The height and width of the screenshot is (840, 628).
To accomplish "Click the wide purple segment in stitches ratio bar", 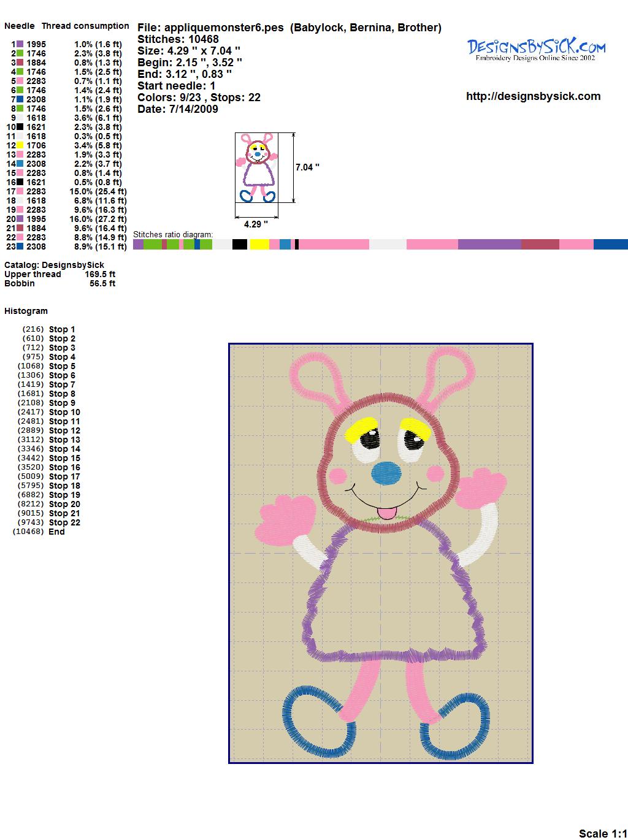I will [x=489, y=245].
